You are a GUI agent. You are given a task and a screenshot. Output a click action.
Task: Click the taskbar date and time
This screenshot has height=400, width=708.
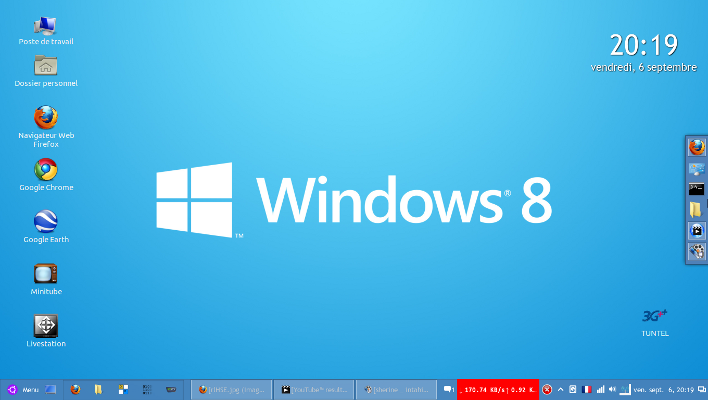pyautogui.click(x=663, y=389)
